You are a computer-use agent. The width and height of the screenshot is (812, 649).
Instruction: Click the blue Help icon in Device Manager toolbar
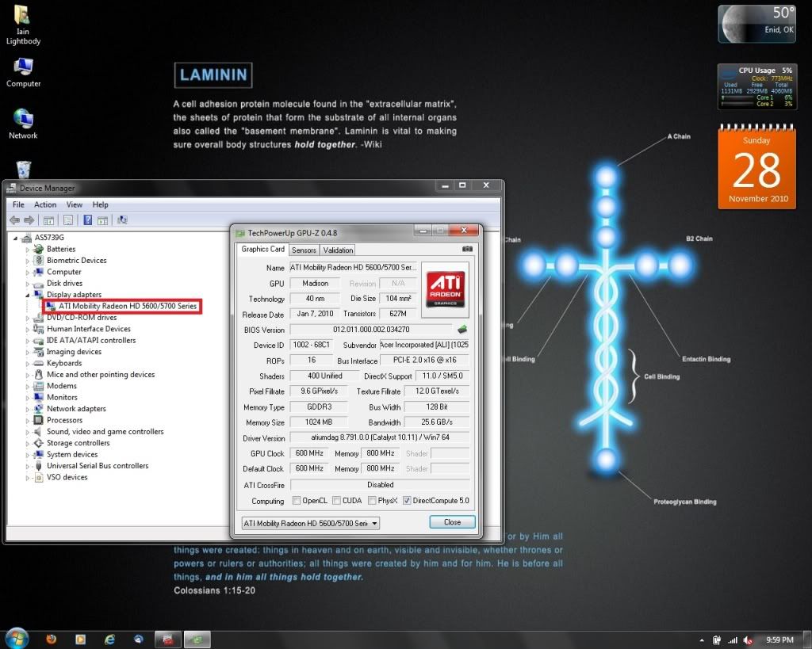pyautogui.click(x=87, y=220)
